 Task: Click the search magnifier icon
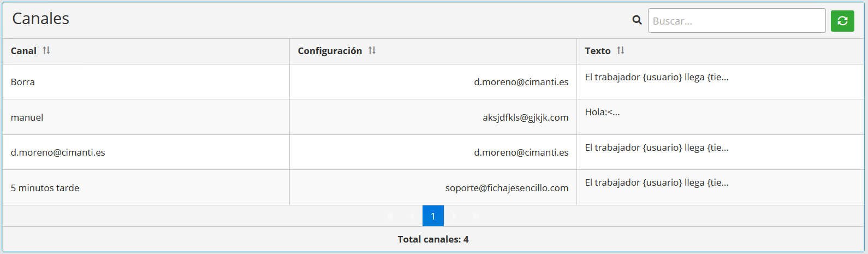(637, 20)
